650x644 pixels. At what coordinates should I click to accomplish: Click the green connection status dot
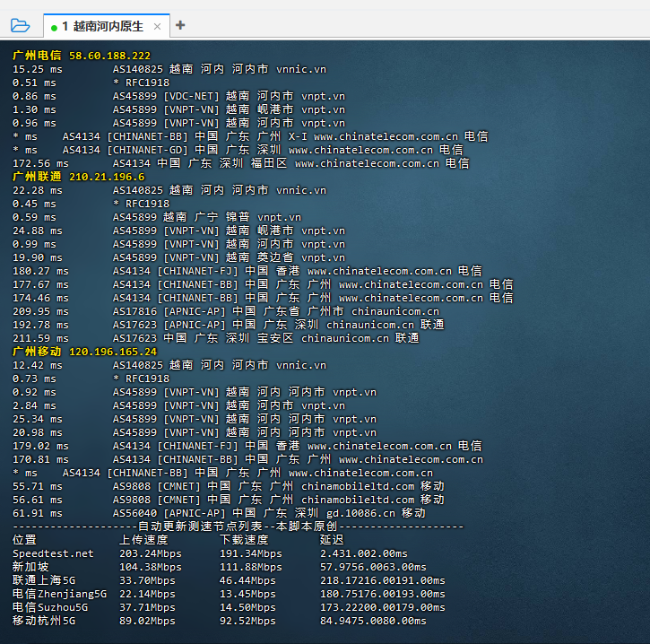pos(54,28)
